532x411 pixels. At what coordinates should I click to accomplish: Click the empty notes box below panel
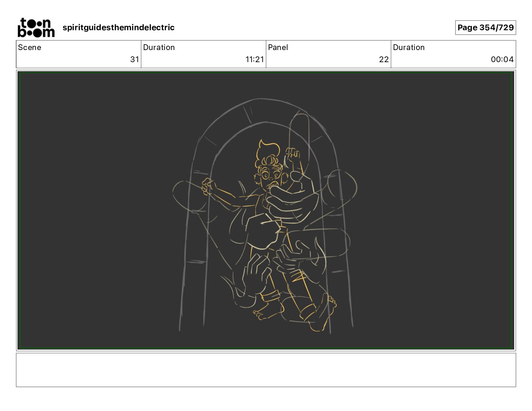click(266, 370)
